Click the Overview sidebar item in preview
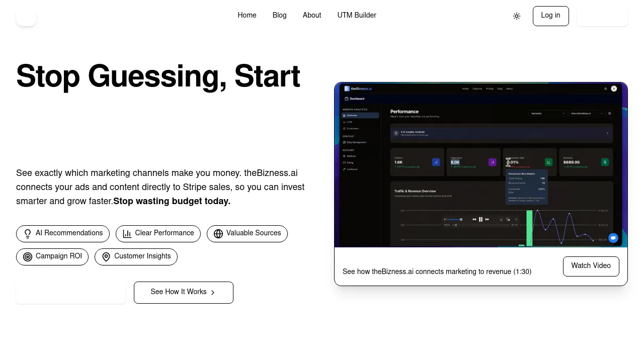Viewport: 644px width, 362px height. point(360,116)
